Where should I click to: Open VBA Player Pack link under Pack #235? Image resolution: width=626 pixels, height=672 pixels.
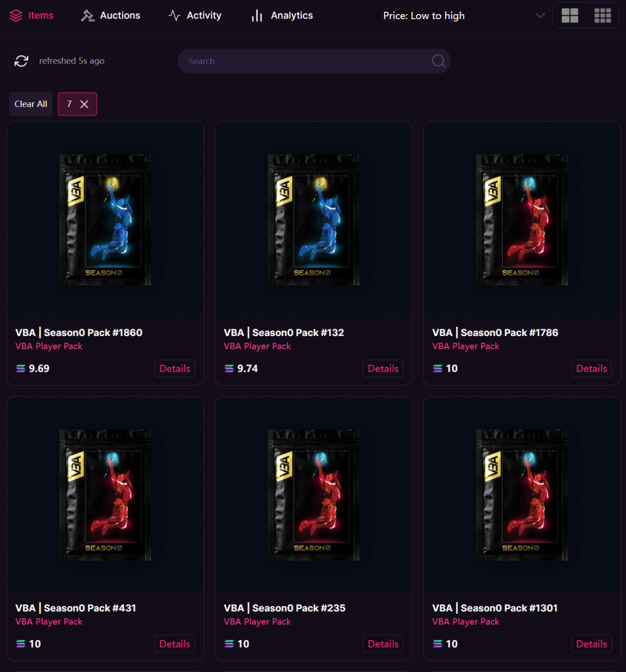pyautogui.click(x=258, y=621)
